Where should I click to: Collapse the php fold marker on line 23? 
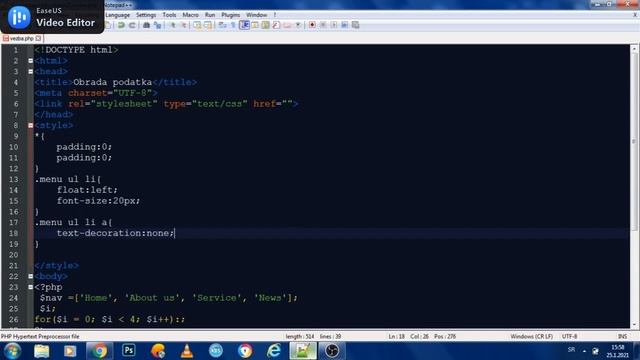point(31,287)
